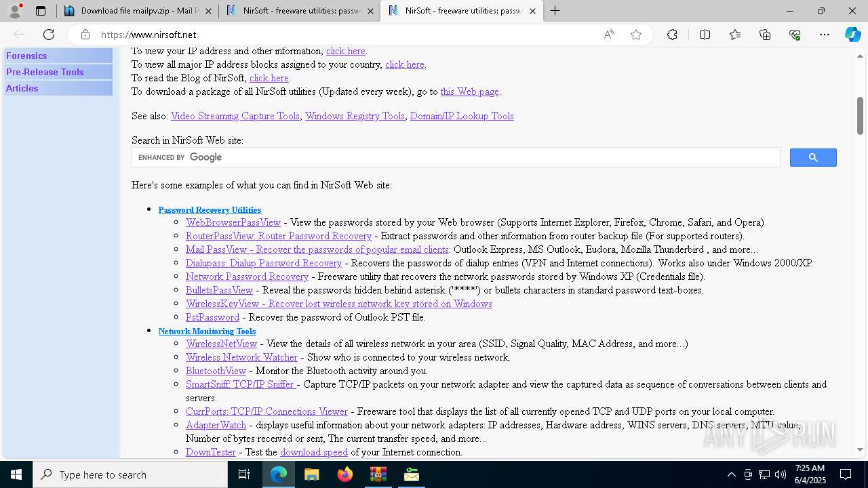Image resolution: width=868 pixels, height=488 pixels.
Task: Open File Explorer from the taskbar
Action: (311, 474)
